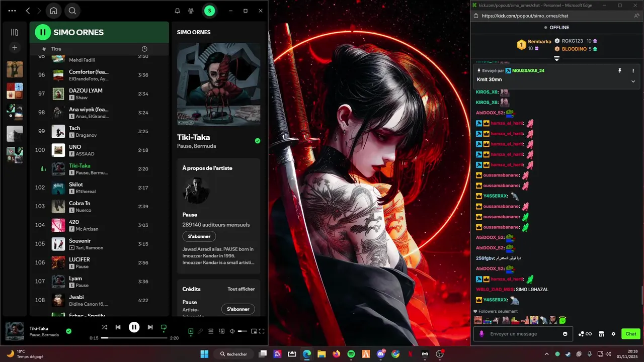Click saved checkmark beside Tiki-Taka title in panel
The width and height of the screenshot is (644, 362).
[258, 141]
